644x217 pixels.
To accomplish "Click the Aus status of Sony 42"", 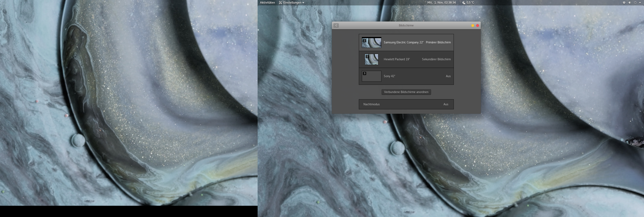I will tap(448, 76).
